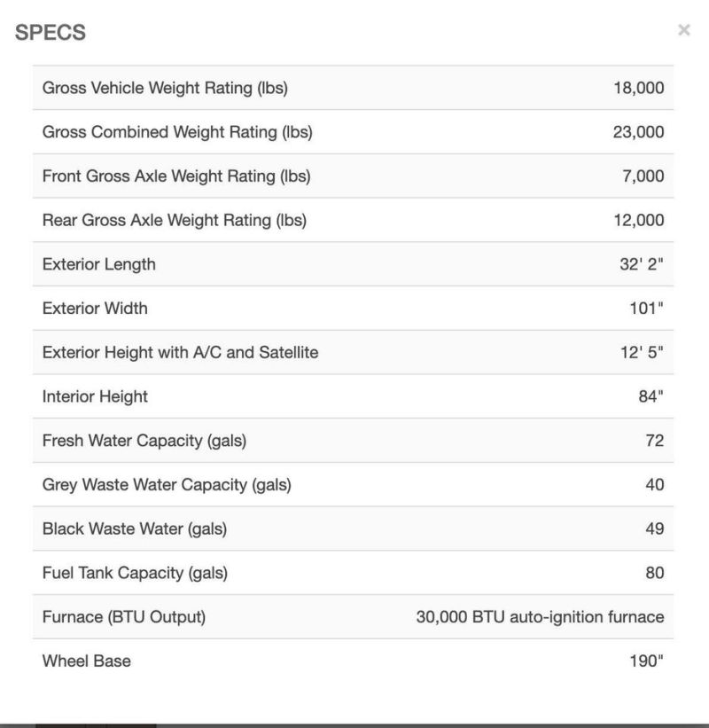Select the Front Gross Axle Weight Rating label
This screenshot has height=728, width=709.
tap(176, 176)
